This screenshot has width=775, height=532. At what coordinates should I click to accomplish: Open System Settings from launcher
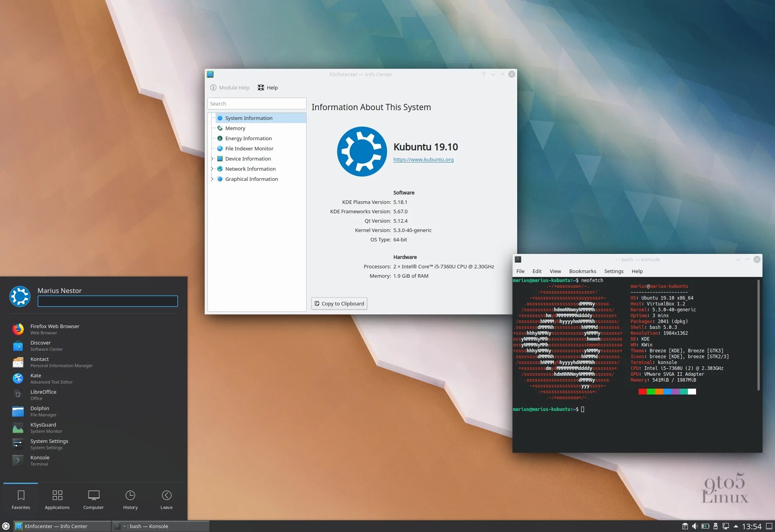pos(94,444)
